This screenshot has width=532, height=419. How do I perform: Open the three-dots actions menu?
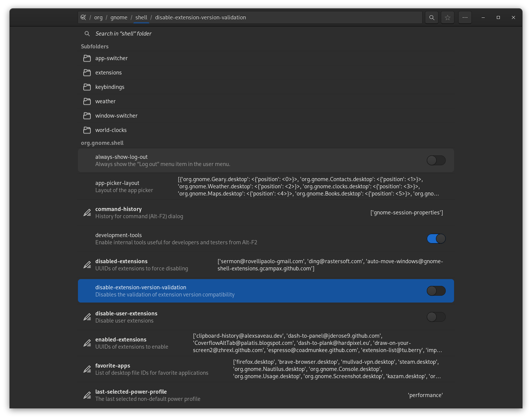tap(465, 17)
